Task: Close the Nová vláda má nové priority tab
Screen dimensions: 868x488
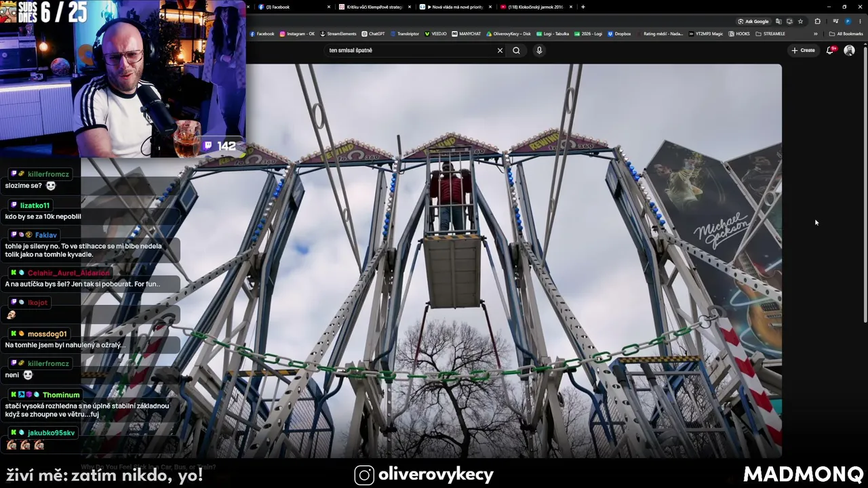Action: point(490,7)
